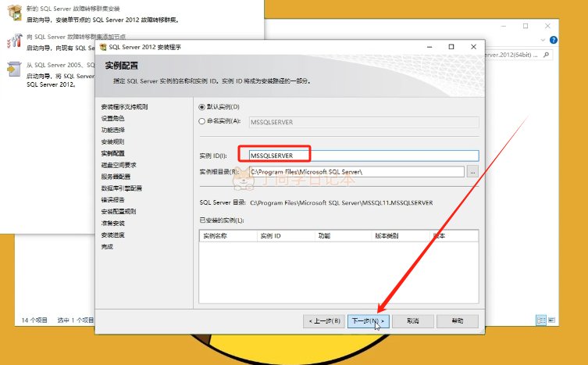Click the search magnifier icon in Explorer
Viewport: 588px width, 365px height.
[546, 55]
